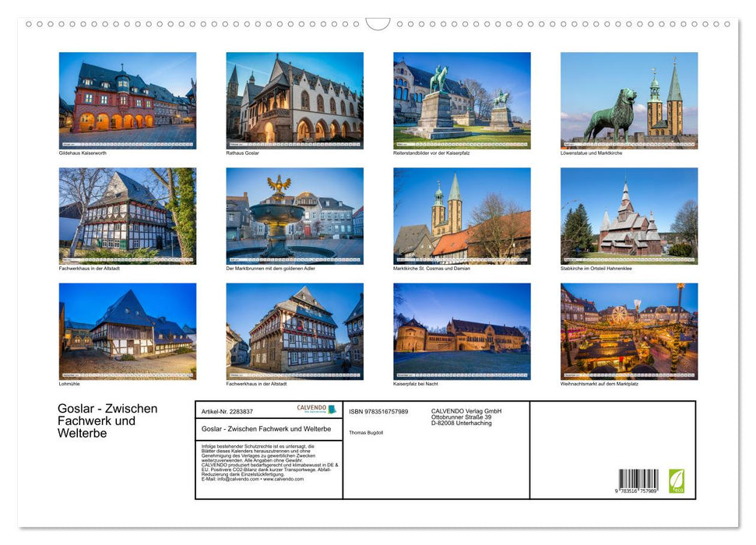Click 'Ottobrunner Straße 39' address line
The height and width of the screenshot is (545, 756).
click(x=462, y=417)
